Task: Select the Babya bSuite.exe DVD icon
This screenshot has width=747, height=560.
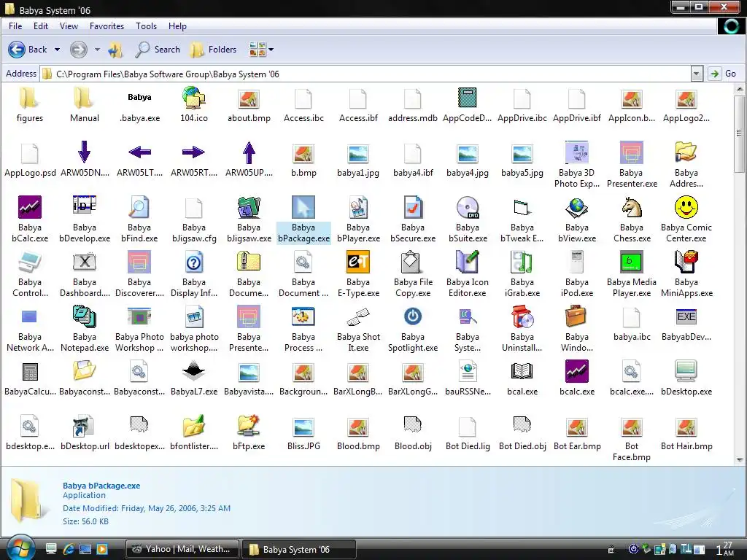Action: [x=468, y=207]
